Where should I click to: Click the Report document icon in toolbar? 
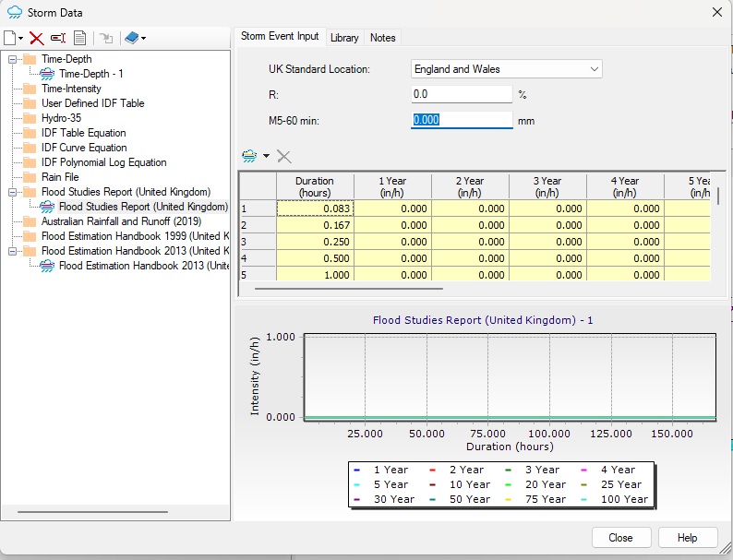tap(80, 38)
